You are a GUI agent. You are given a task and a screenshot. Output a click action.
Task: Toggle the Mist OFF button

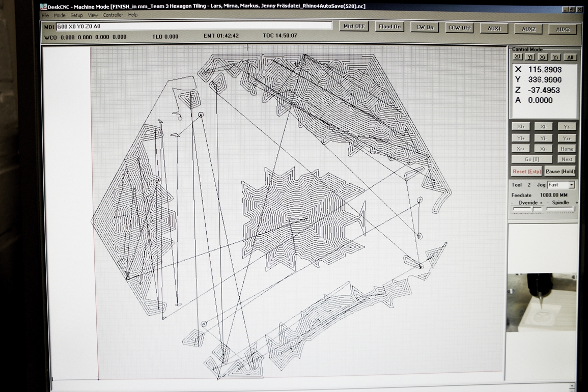click(x=354, y=26)
